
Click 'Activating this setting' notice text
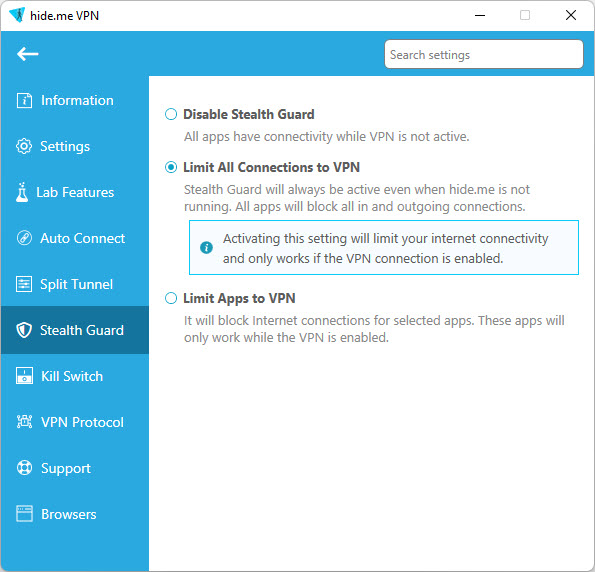[x=386, y=248]
